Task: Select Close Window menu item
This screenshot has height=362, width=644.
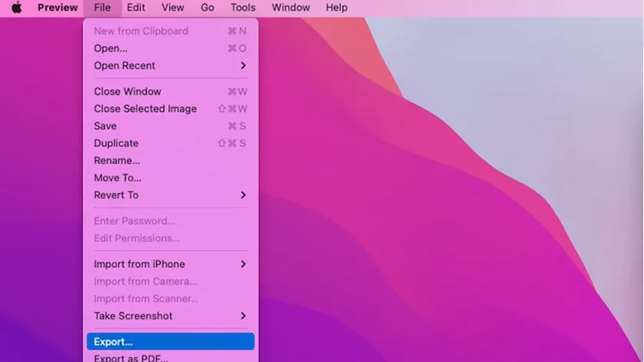Action: point(127,92)
